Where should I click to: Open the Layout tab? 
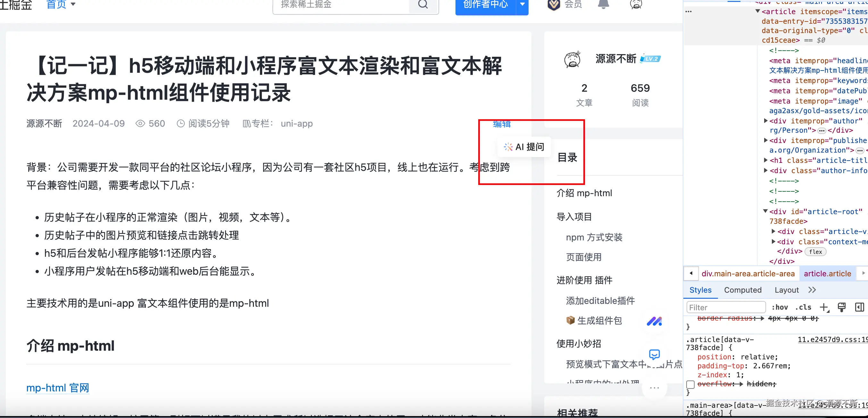coord(787,290)
